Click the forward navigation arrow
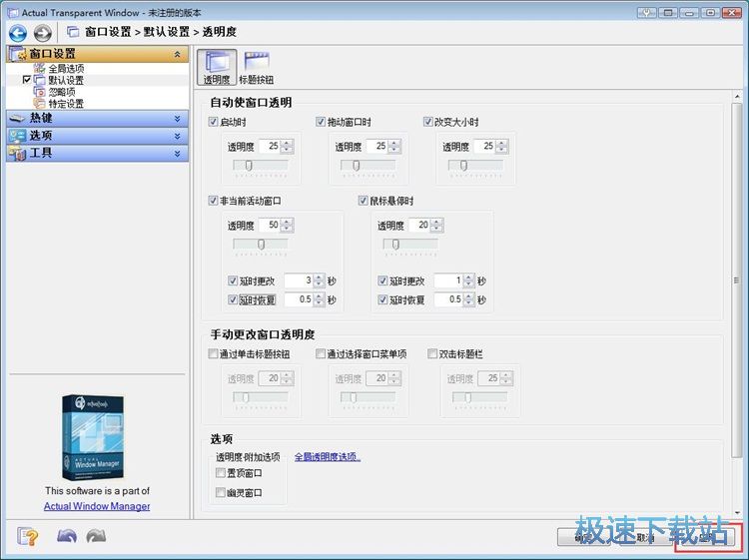Viewport: 749px width, 560px height. (x=43, y=33)
